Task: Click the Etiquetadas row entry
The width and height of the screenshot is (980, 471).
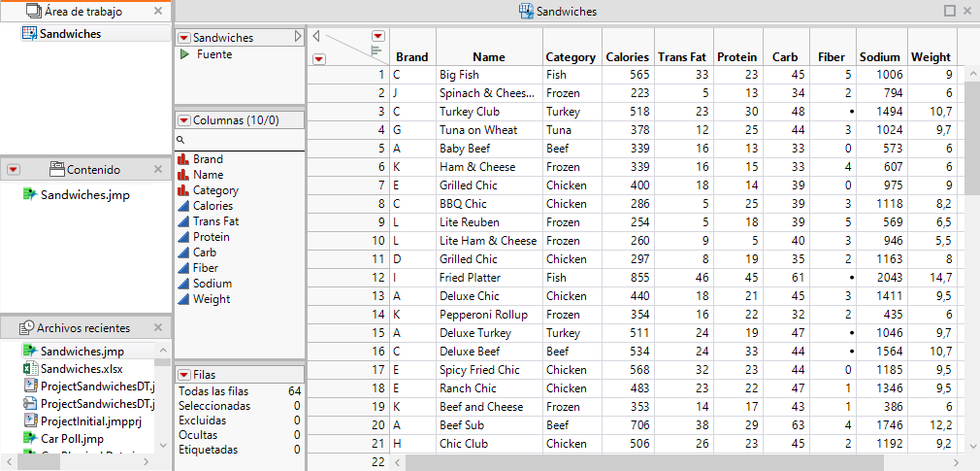Action: click(x=240, y=449)
